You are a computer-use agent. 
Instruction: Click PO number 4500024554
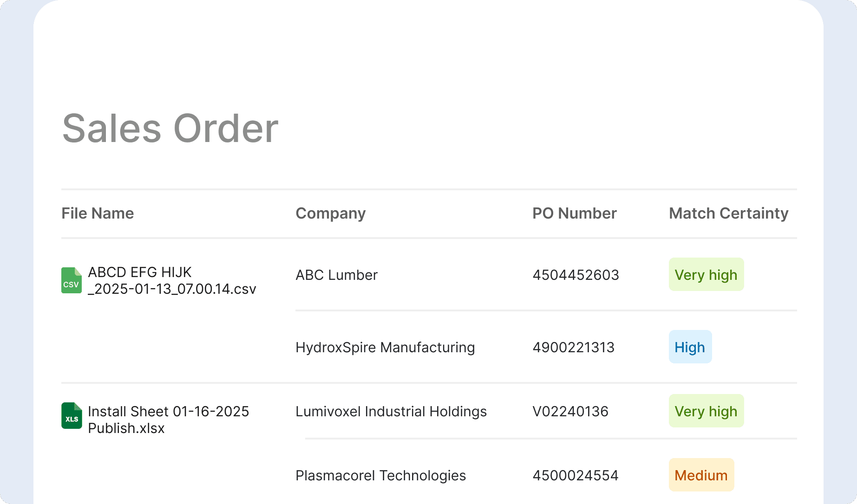click(x=575, y=476)
